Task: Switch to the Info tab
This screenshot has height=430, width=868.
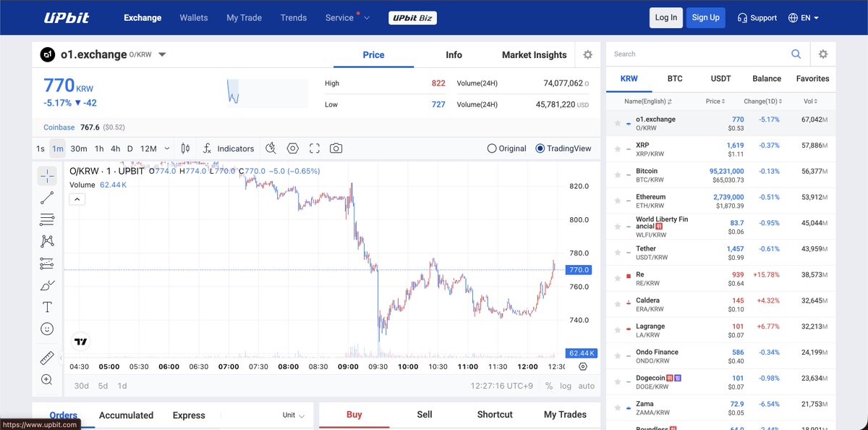Action: tap(454, 55)
